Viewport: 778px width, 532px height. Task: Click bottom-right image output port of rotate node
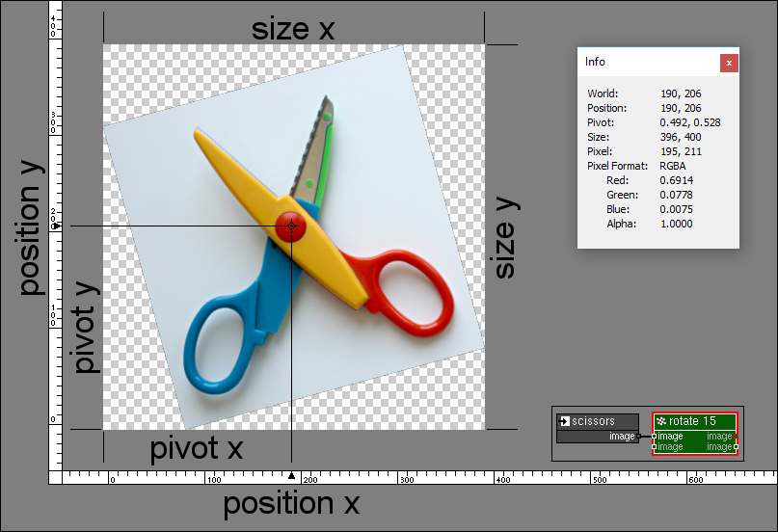pyautogui.click(x=735, y=447)
